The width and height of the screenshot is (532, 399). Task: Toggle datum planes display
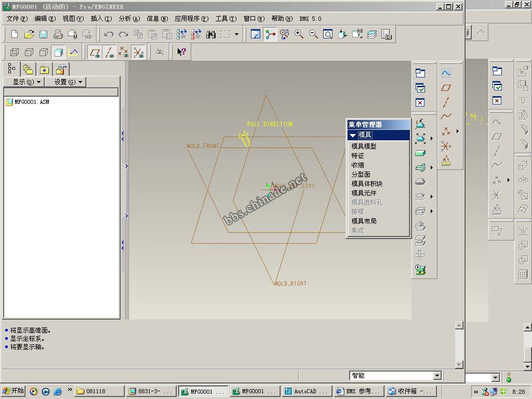coord(95,52)
